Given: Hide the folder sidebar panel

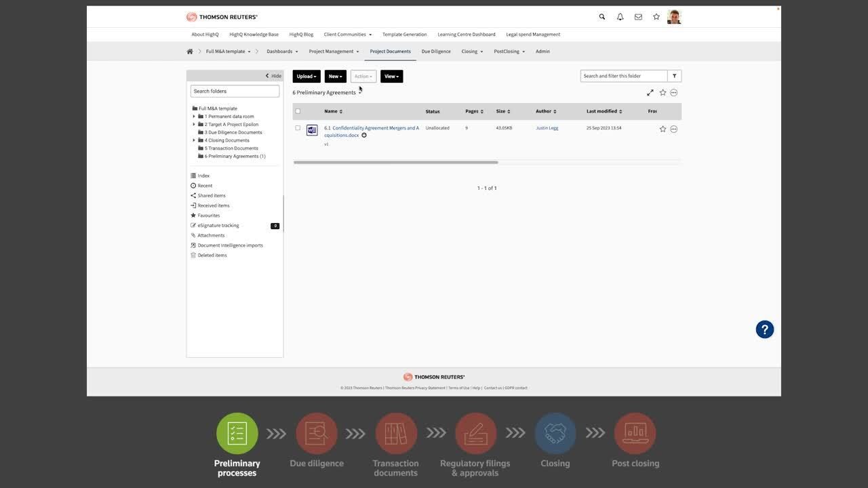Looking at the screenshot, I should (x=273, y=76).
